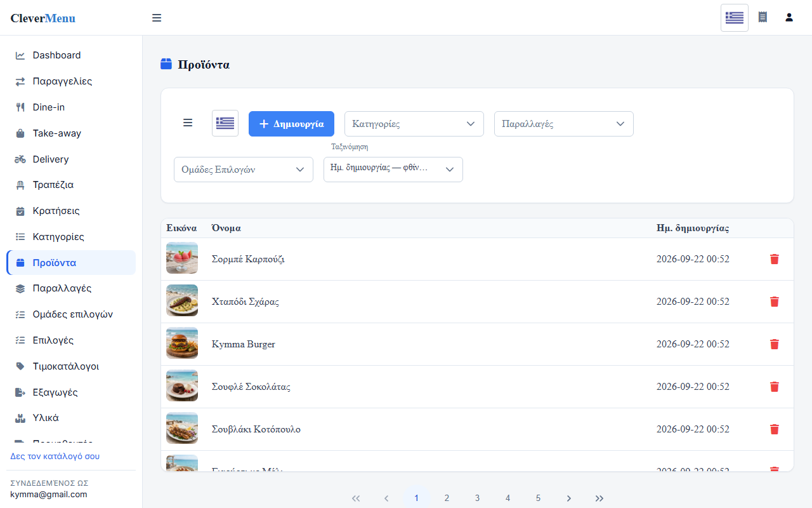Toggle the sidebar hamburger menu in header
Screen dimensions: 812x508
point(157,18)
